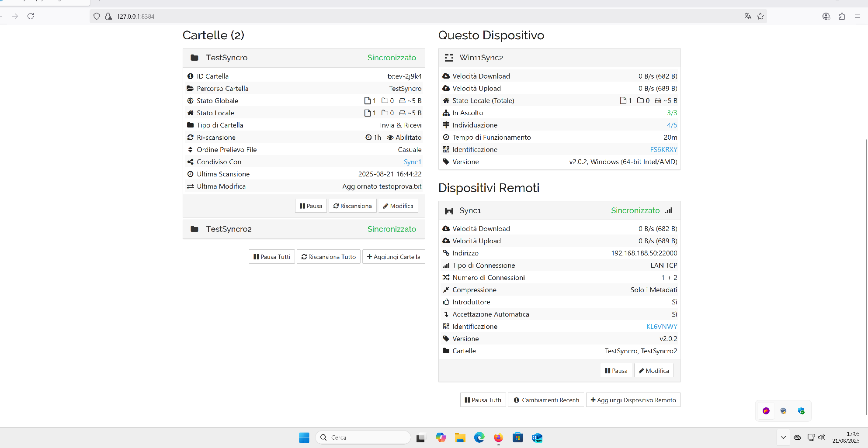
Task: Click the Firefox account profile icon
Action: 826,16
